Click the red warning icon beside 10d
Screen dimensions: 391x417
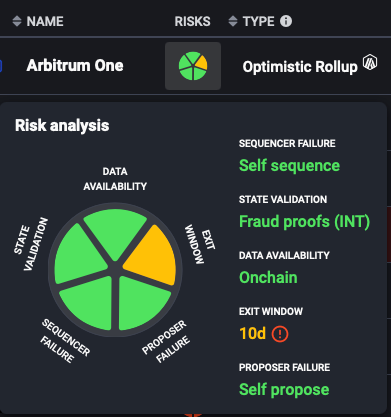coord(280,334)
